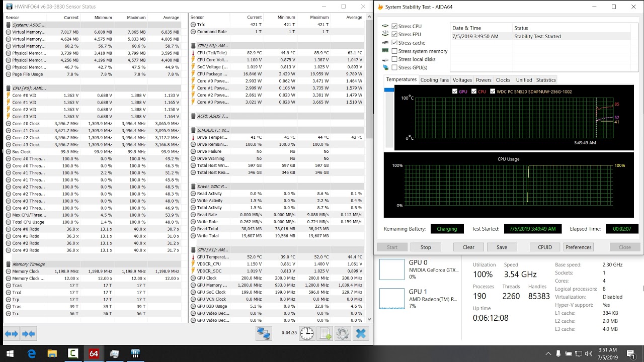The width and height of the screenshot is (644, 362).
Task: Switch to the Cooling Fans tab
Action: (434, 80)
